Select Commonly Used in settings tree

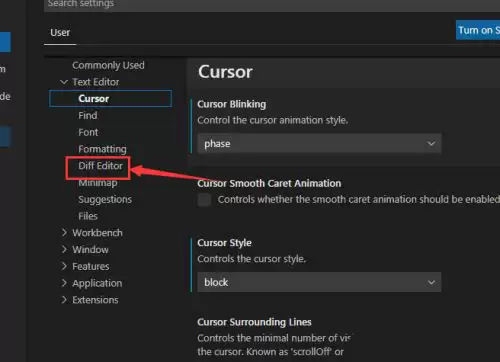click(108, 65)
